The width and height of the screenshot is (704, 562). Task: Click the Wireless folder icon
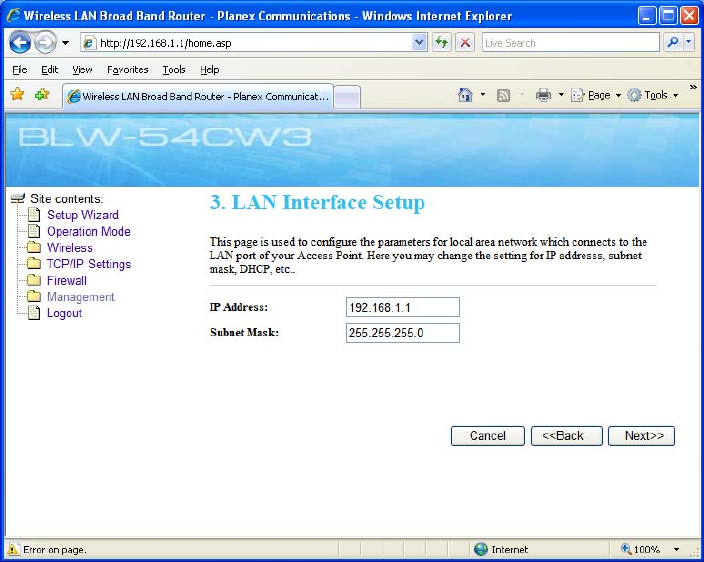[x=34, y=247]
